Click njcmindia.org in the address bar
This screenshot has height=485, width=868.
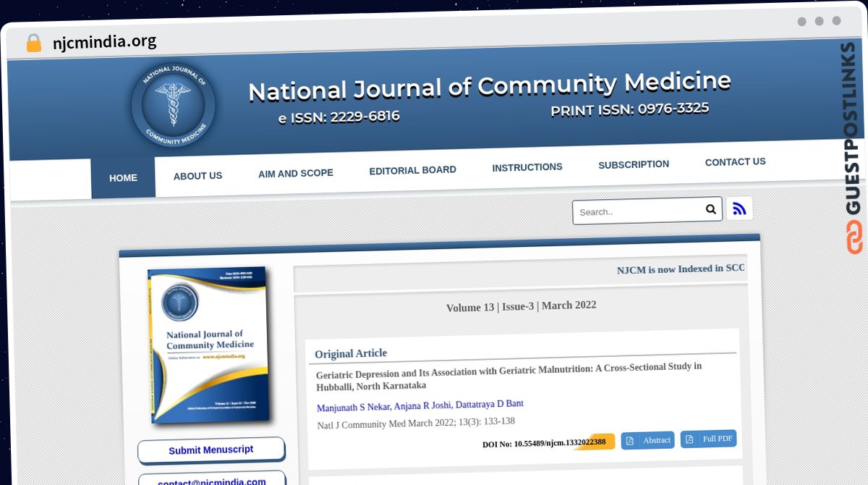coord(105,42)
